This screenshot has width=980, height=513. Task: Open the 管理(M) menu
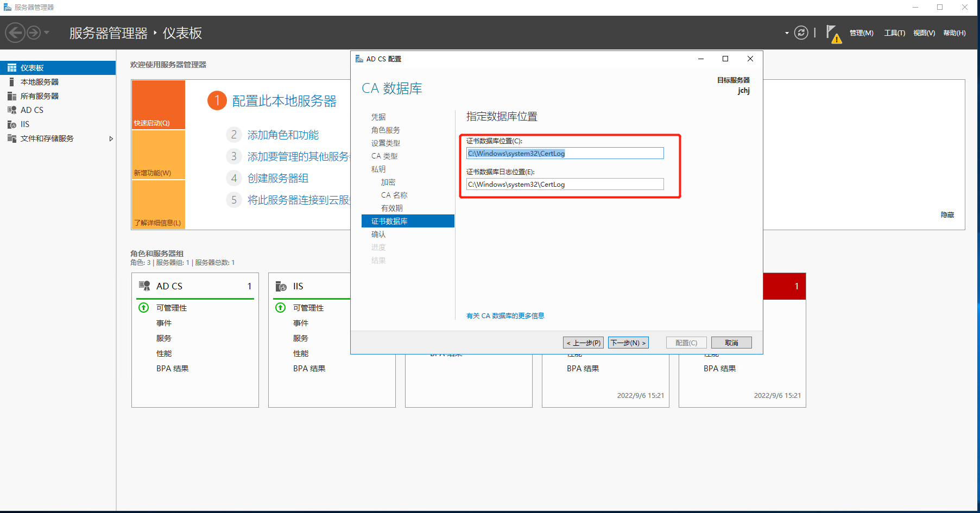click(x=861, y=33)
